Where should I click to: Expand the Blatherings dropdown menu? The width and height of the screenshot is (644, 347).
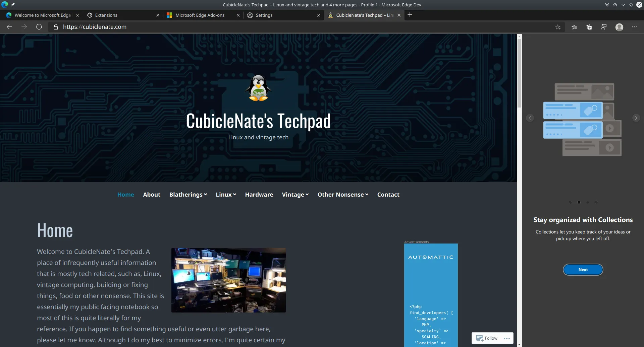click(188, 195)
